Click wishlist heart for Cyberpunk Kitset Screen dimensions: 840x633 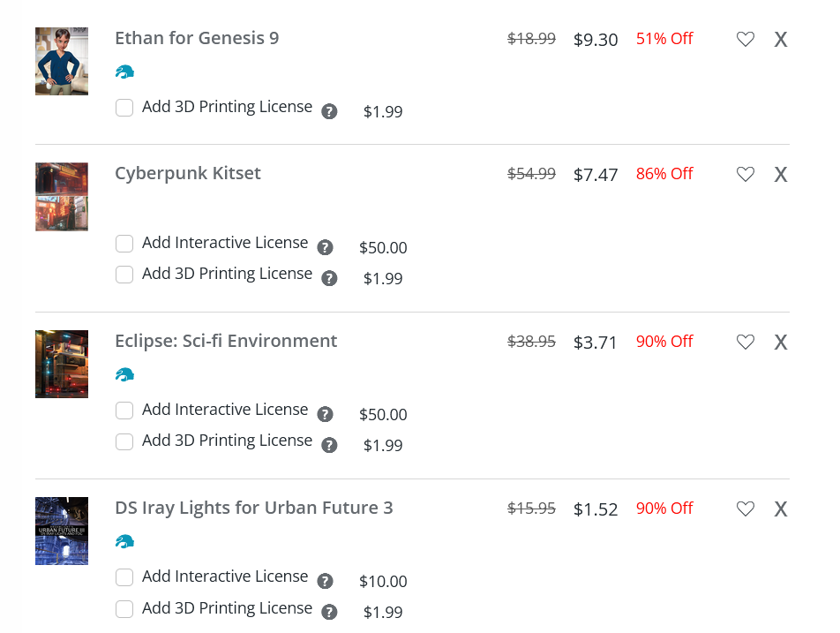coord(746,174)
